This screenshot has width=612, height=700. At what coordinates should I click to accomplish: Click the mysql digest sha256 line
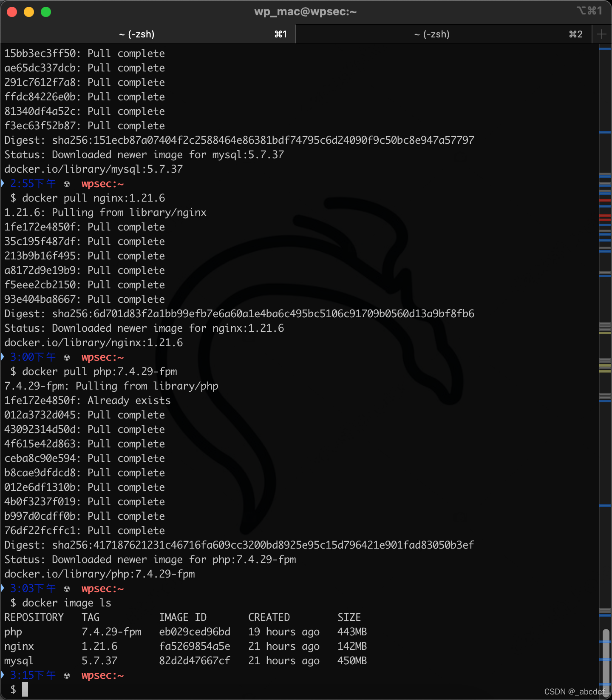(239, 140)
